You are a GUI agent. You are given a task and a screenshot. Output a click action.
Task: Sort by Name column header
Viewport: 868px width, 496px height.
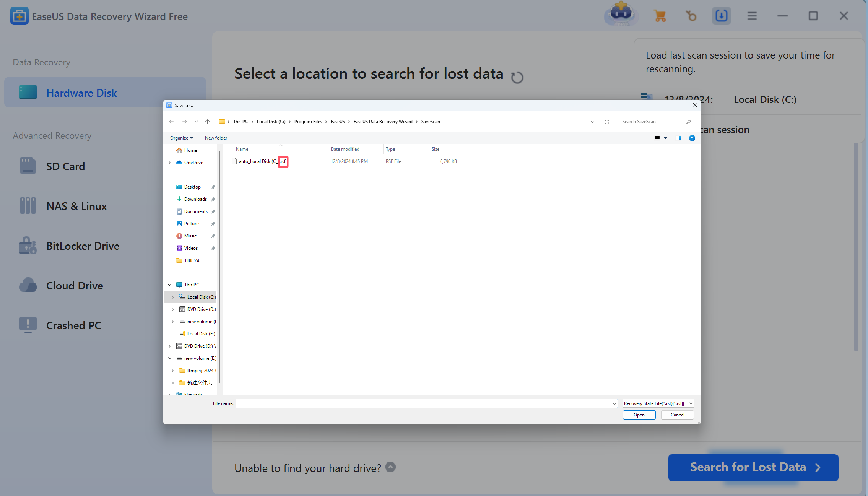(242, 149)
